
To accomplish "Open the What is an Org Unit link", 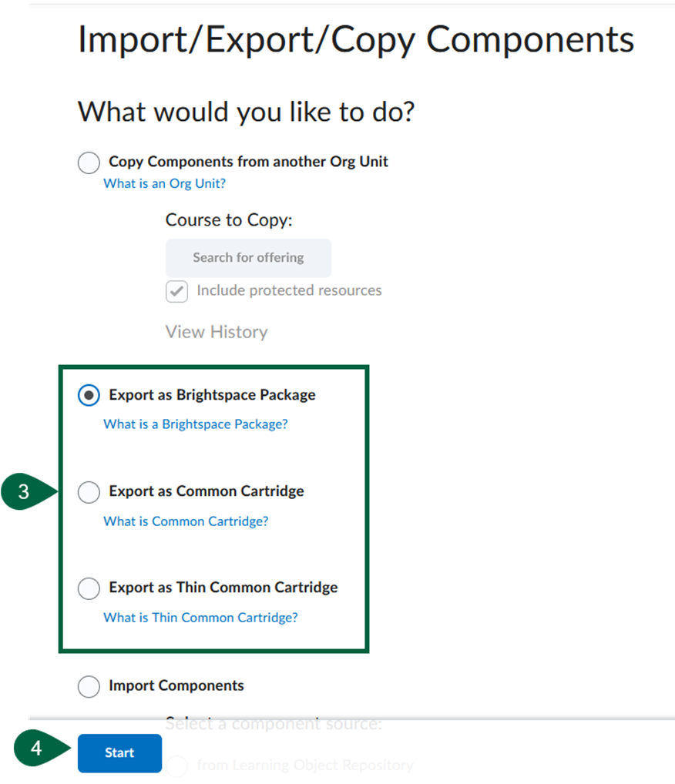I will (164, 183).
